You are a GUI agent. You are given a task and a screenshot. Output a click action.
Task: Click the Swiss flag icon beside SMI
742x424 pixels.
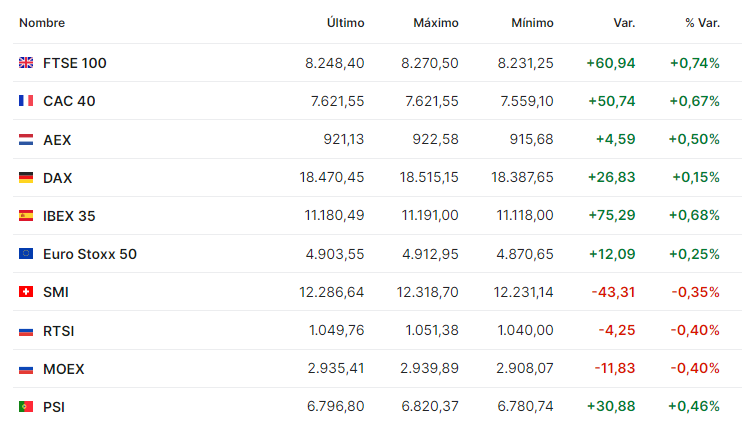(x=26, y=292)
